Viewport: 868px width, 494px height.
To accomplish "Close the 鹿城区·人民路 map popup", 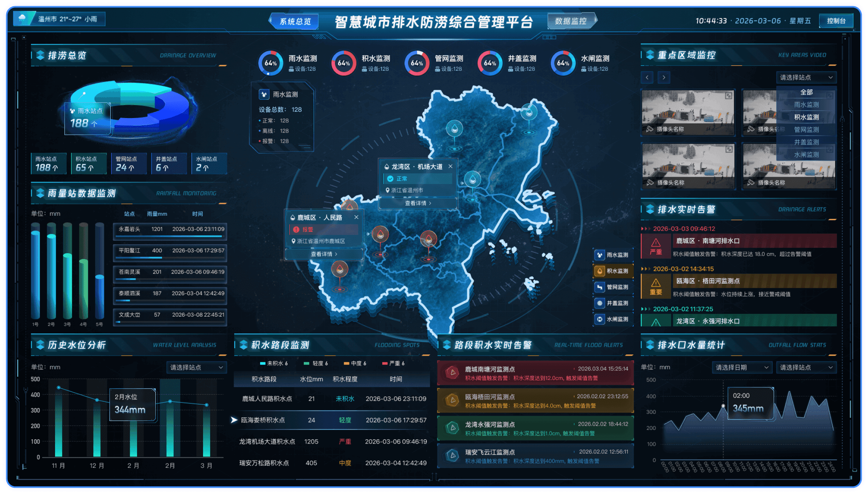I will 356,217.
